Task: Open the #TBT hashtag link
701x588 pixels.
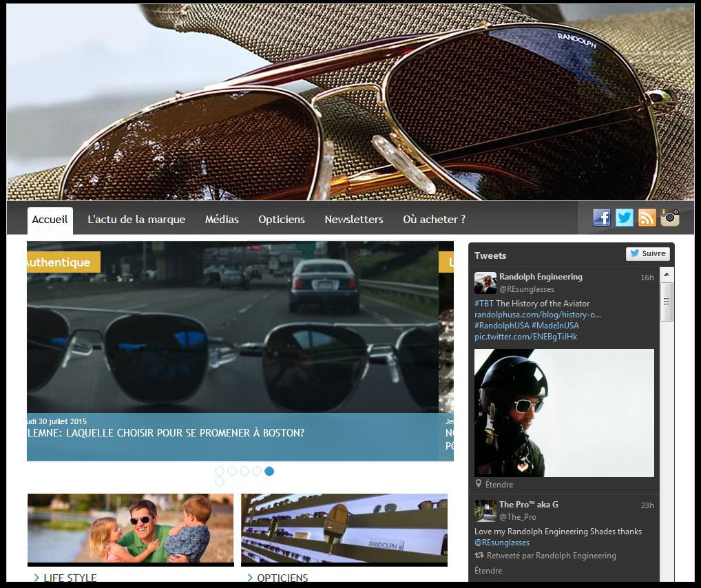Action: coord(483,304)
